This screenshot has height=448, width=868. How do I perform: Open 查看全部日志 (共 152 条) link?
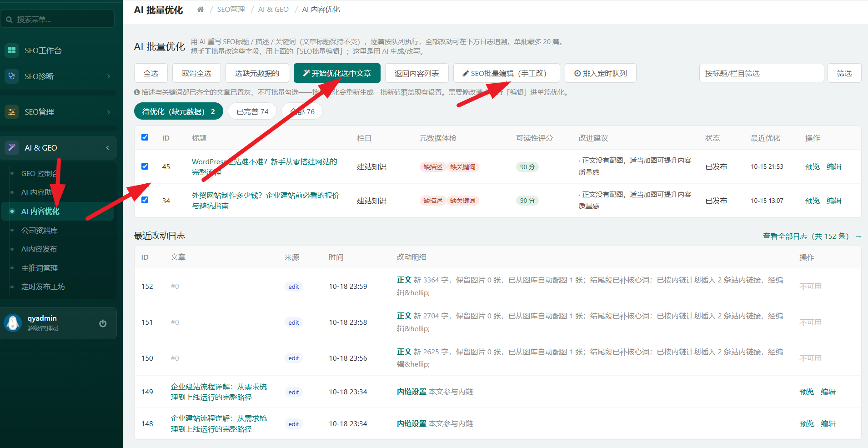click(x=812, y=236)
